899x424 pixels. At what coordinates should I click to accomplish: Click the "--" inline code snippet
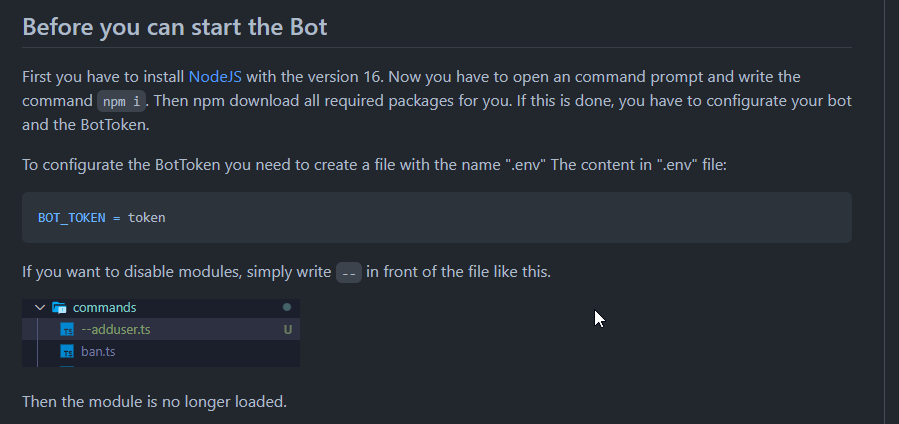coord(348,272)
